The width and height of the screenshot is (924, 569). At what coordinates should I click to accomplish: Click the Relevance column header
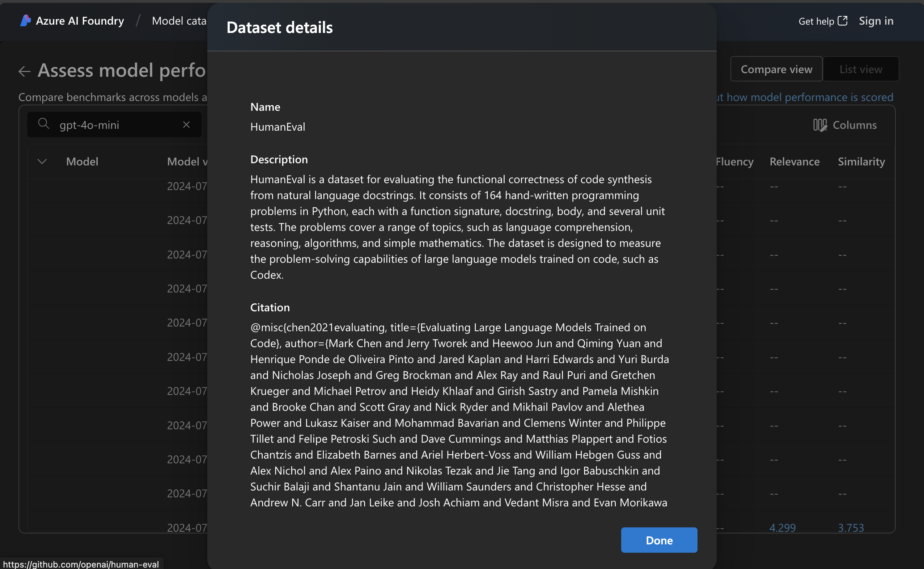point(794,161)
